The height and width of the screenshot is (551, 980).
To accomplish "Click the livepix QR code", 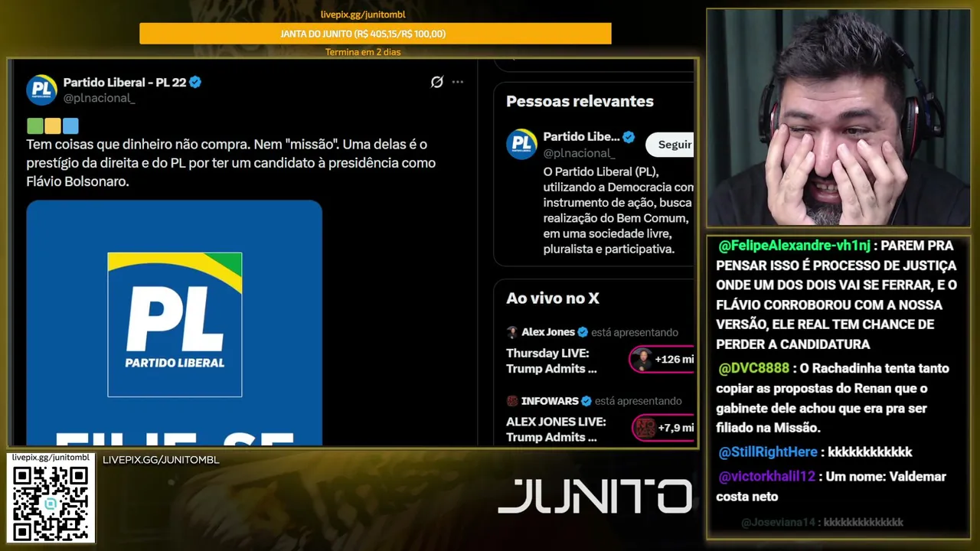I will (x=51, y=503).
